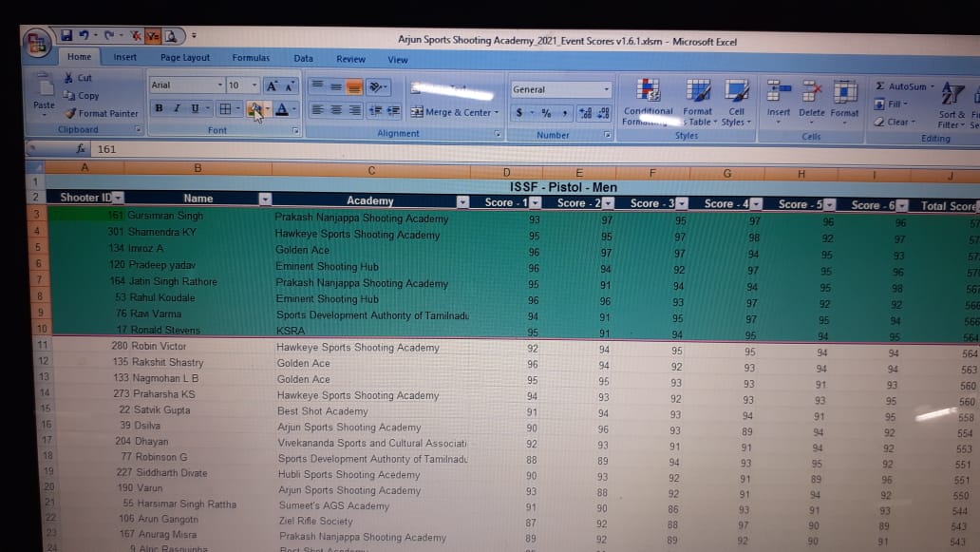Open the Office Button menu
The width and height of the screenshot is (980, 552).
click(x=36, y=43)
